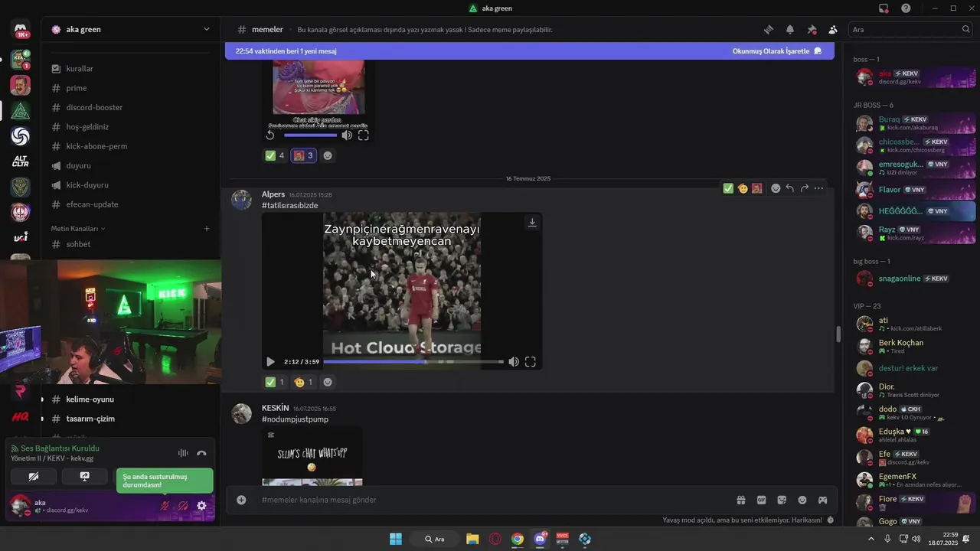Open emoji picker in message hover toolbar

point(776,188)
